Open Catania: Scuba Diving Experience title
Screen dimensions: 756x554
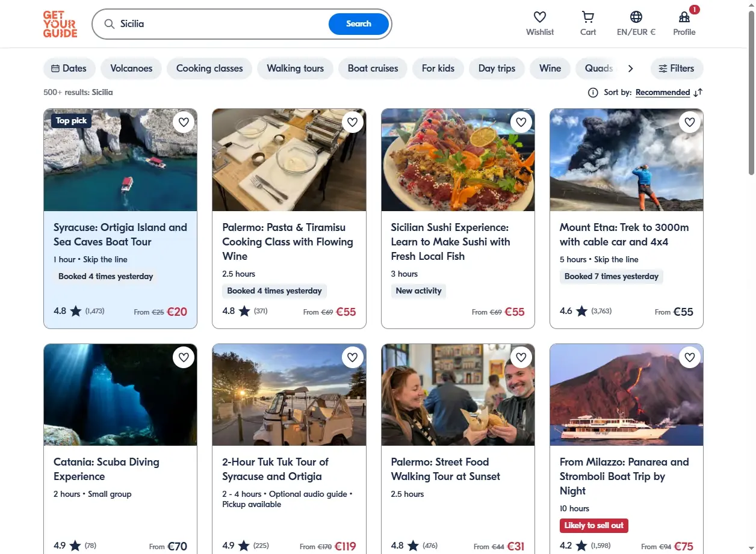pyautogui.click(x=107, y=469)
